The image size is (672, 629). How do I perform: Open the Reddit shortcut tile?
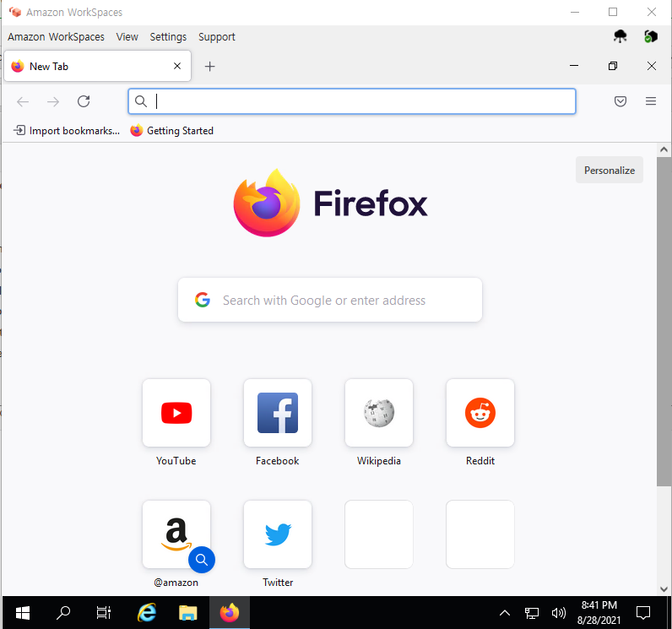coord(480,413)
